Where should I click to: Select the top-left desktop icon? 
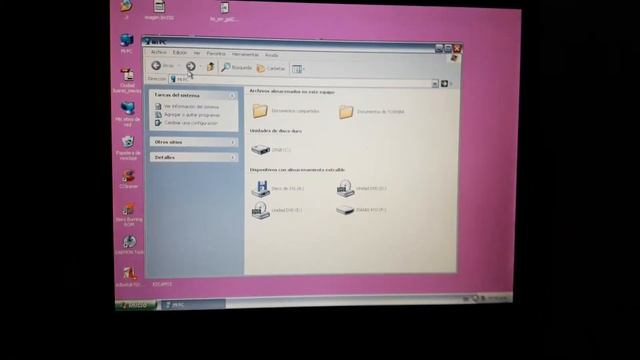click(x=126, y=9)
